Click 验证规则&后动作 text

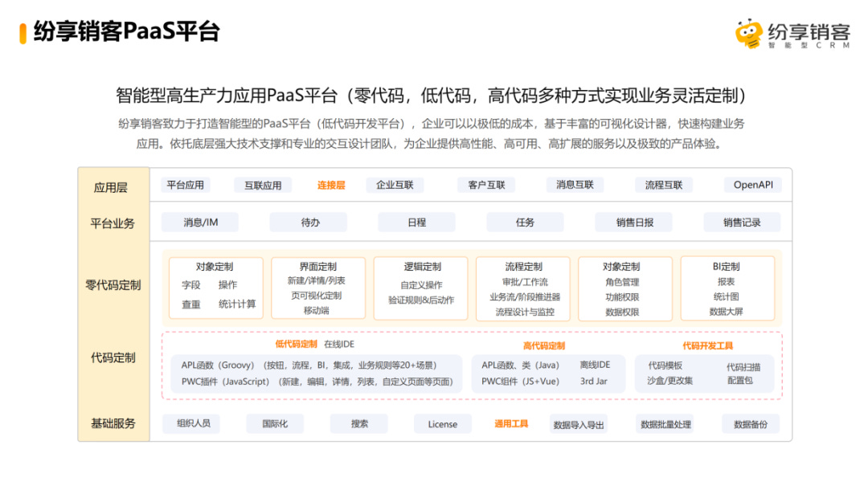[420, 300]
